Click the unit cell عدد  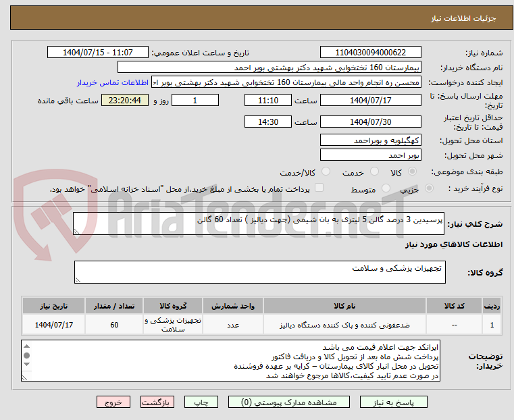tap(233, 325)
